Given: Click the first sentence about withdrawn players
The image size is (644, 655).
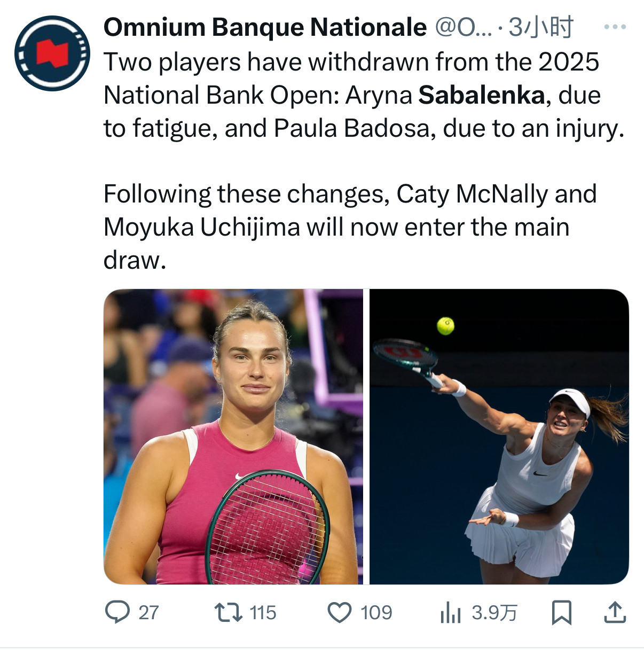Looking at the screenshot, I should pos(364,96).
